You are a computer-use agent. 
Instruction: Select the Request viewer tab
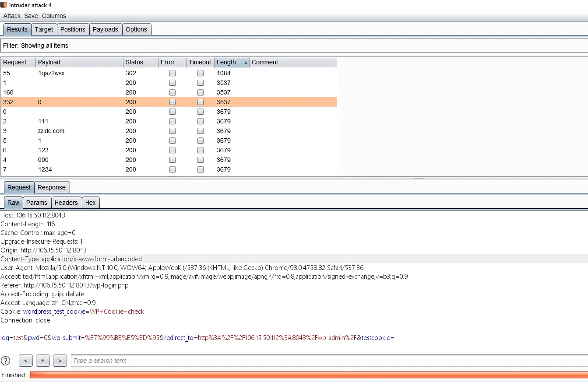[19, 187]
